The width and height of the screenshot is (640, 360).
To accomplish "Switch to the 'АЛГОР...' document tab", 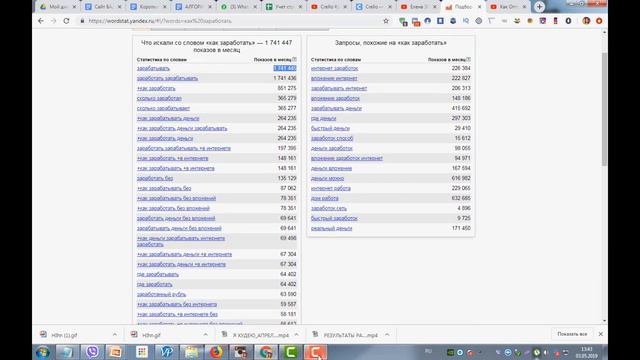I will click(x=193, y=7).
